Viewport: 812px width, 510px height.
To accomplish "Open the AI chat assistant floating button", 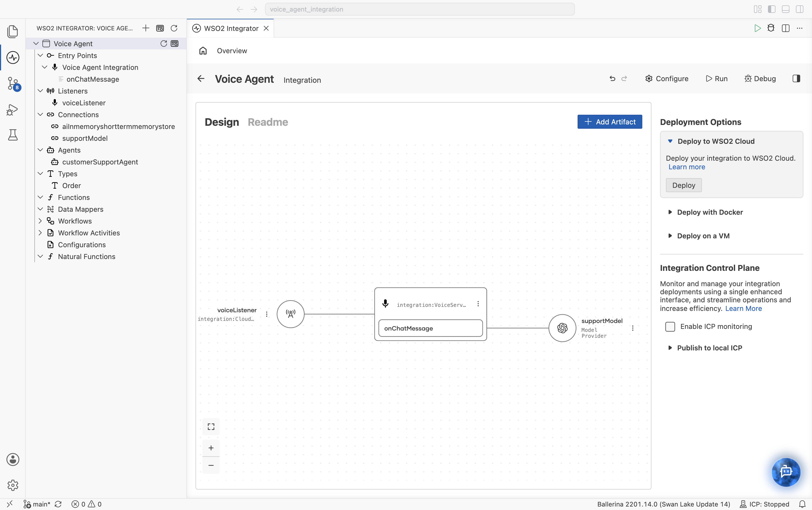I will point(786,472).
